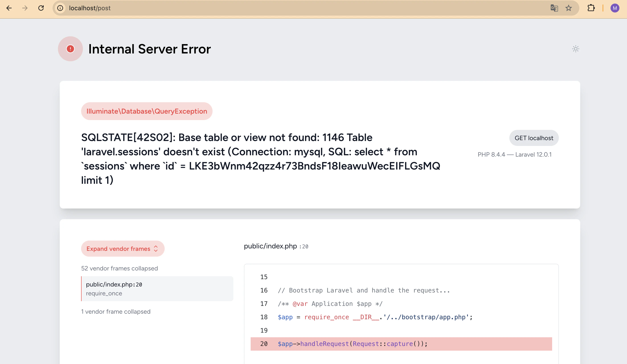Click highlighted line 20 handleRequest code
This screenshot has height=364, width=627.
click(x=401, y=344)
